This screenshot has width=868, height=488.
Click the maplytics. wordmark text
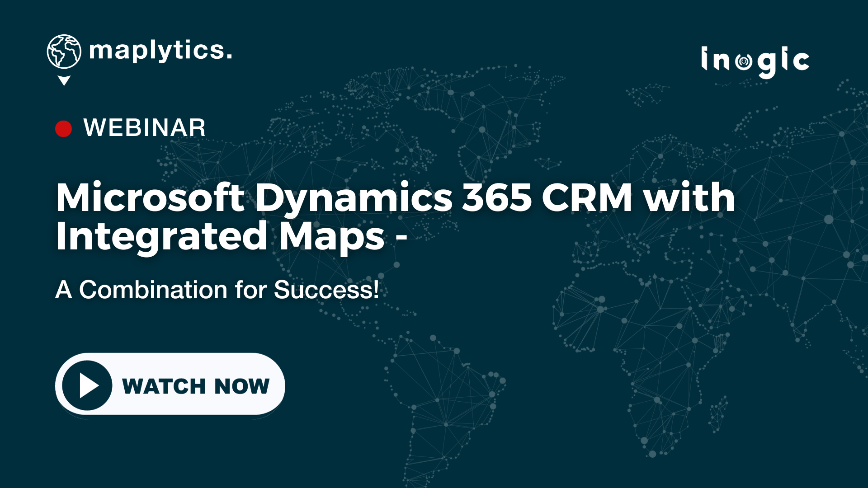(160, 51)
